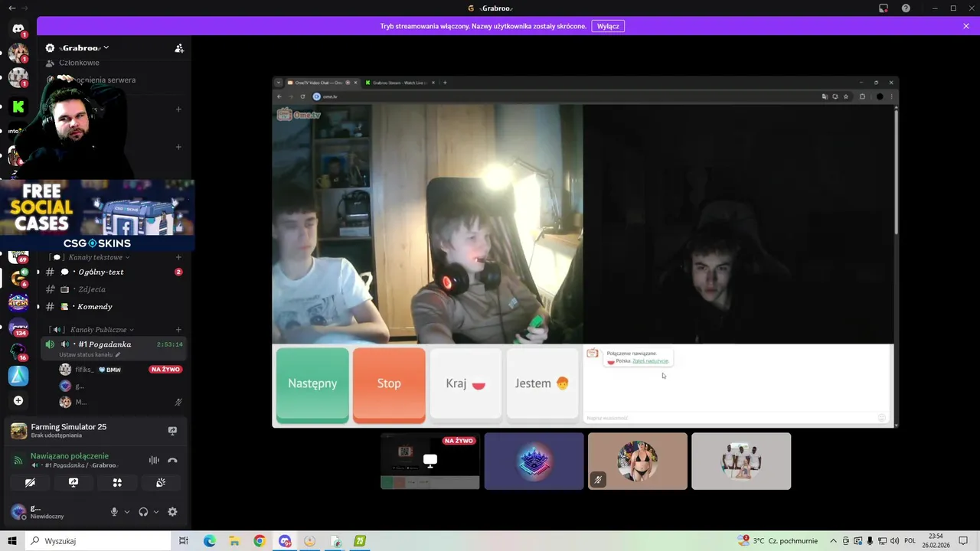The width and height of the screenshot is (980, 551).
Task: Toggle microphone mute in user panel
Action: click(x=114, y=512)
